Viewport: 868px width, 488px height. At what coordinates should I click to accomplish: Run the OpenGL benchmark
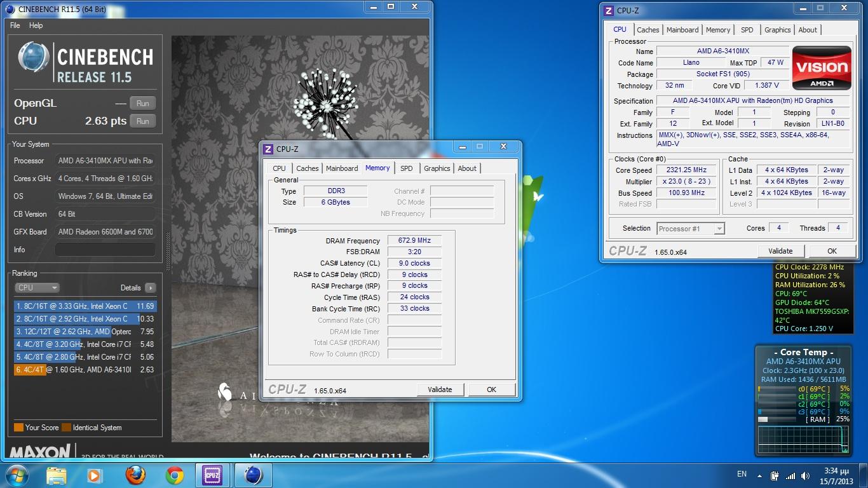point(143,104)
